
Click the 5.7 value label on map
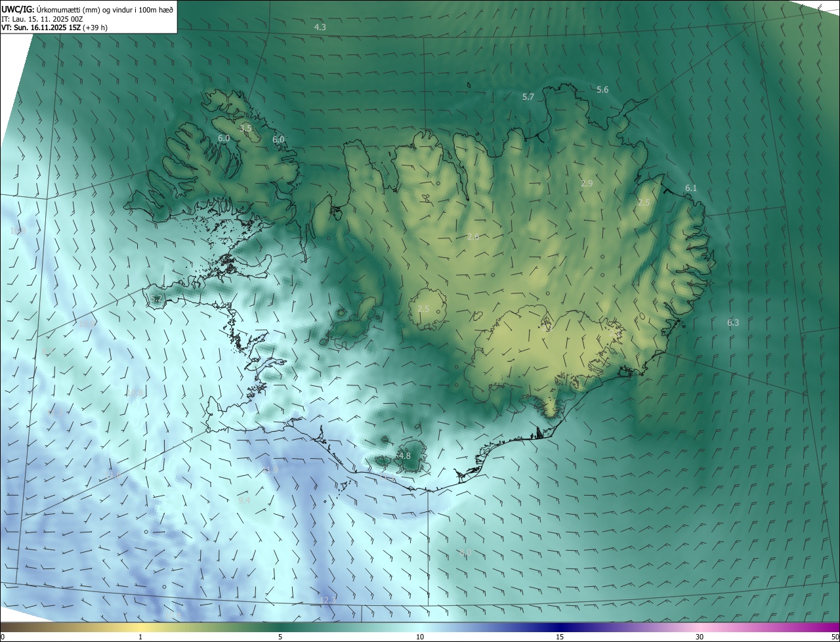click(x=528, y=96)
